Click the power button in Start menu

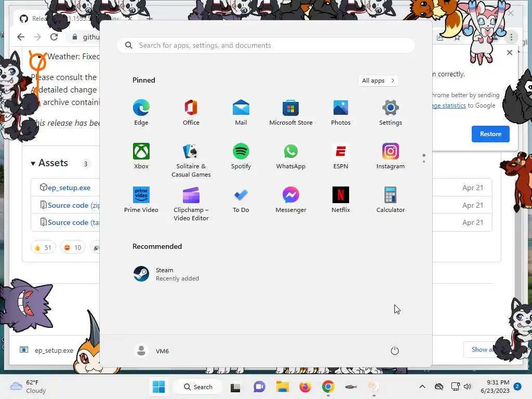coord(395,351)
